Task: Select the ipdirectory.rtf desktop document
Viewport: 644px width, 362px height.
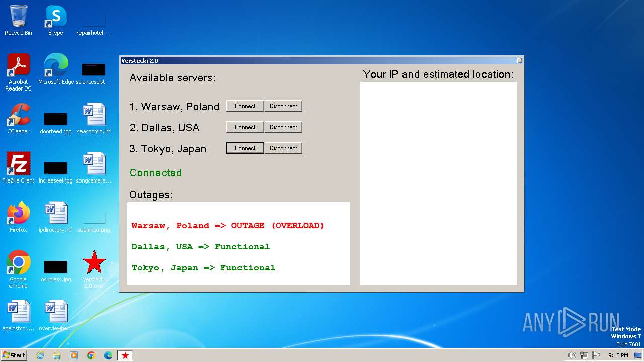Action: (x=56, y=217)
